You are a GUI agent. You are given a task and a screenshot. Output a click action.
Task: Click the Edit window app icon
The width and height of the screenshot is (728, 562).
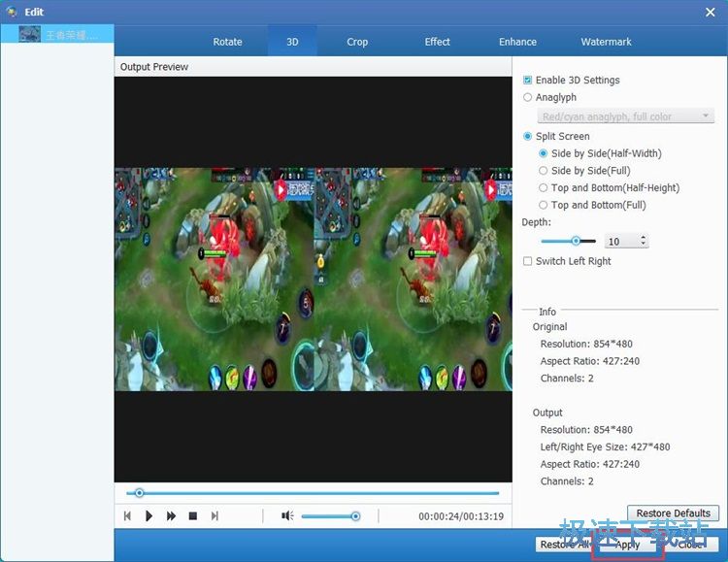12,12
